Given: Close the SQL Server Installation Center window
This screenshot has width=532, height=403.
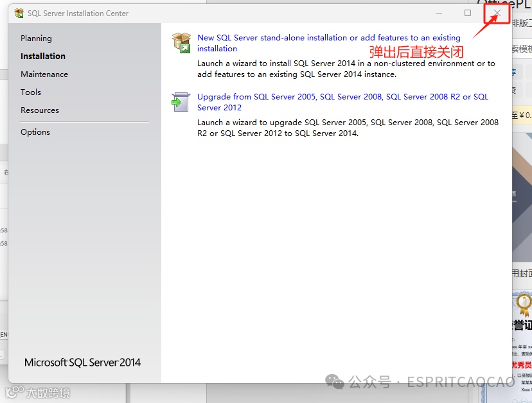Looking at the screenshot, I should coord(497,13).
